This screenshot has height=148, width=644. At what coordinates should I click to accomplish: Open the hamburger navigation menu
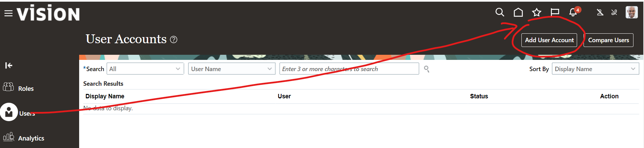click(x=8, y=13)
